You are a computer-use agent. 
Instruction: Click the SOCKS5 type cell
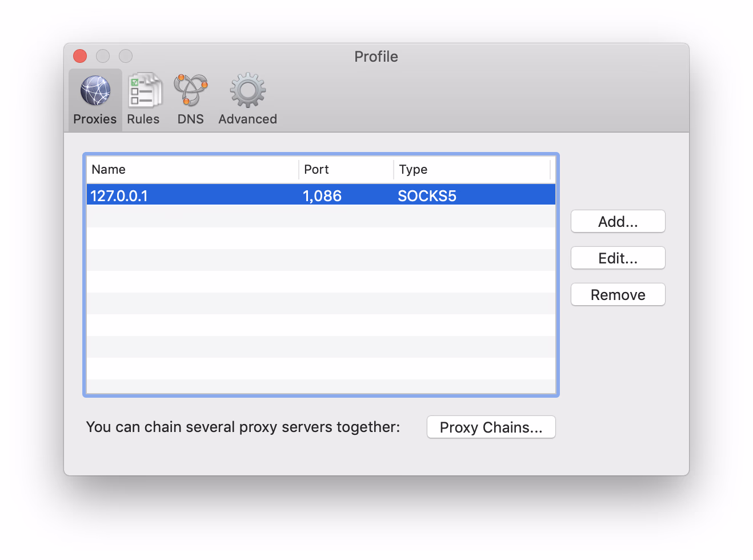point(427,196)
